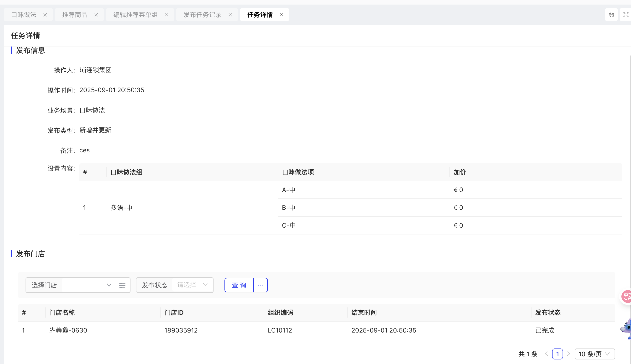Switch to the 推荐商品 tab

[x=75, y=15]
